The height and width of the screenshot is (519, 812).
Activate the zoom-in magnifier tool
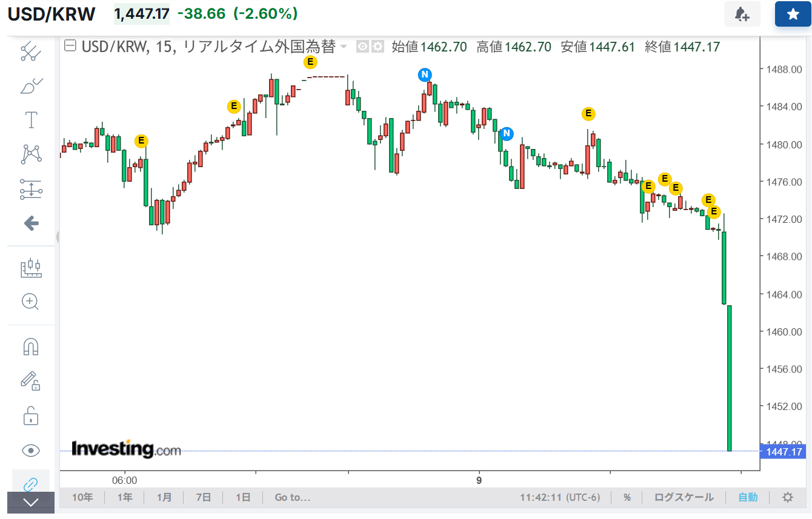click(x=30, y=302)
